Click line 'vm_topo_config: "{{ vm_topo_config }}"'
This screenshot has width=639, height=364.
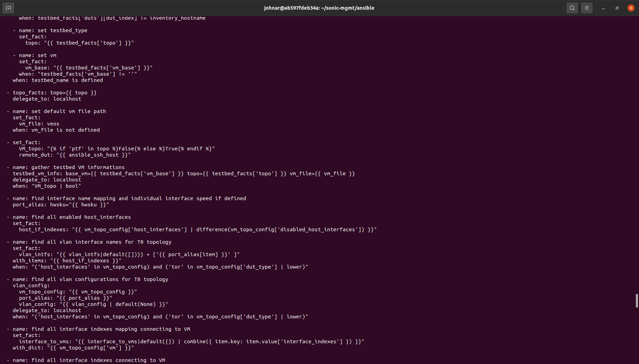click(x=78, y=292)
